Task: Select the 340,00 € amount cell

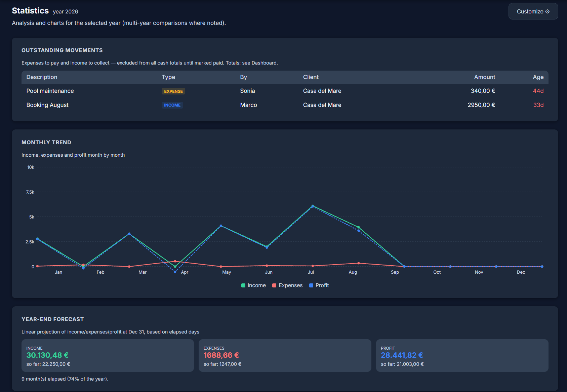Action: [x=483, y=91]
